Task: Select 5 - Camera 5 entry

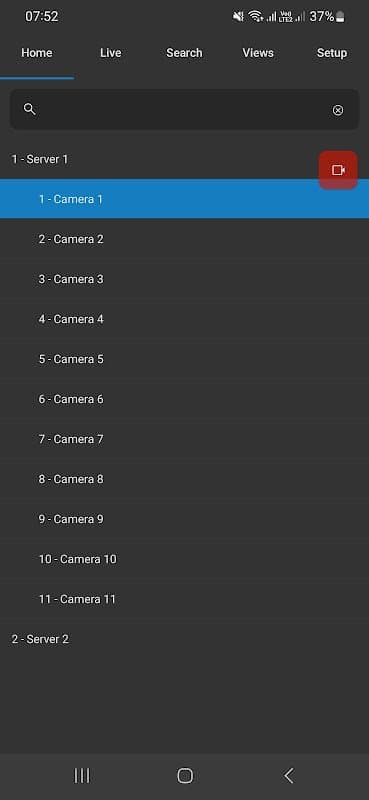Action: point(184,359)
